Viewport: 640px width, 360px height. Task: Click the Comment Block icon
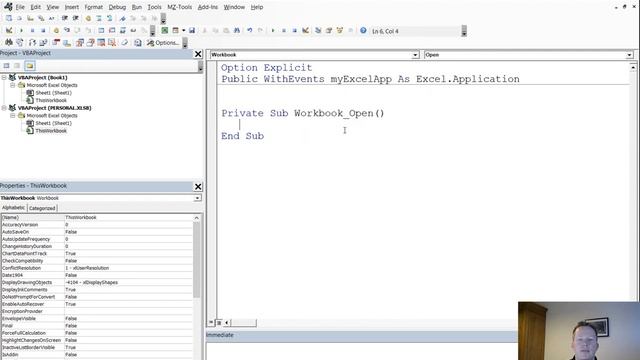click(99, 18)
